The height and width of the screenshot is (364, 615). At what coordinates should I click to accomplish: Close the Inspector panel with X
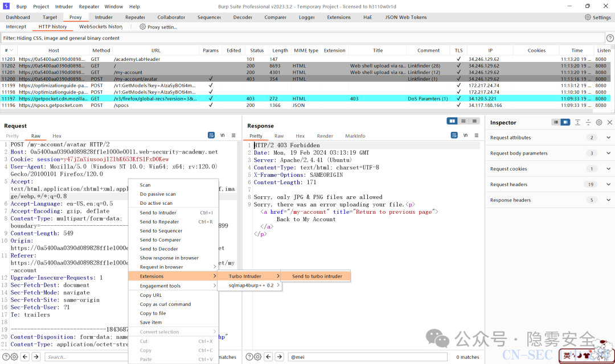click(x=609, y=122)
